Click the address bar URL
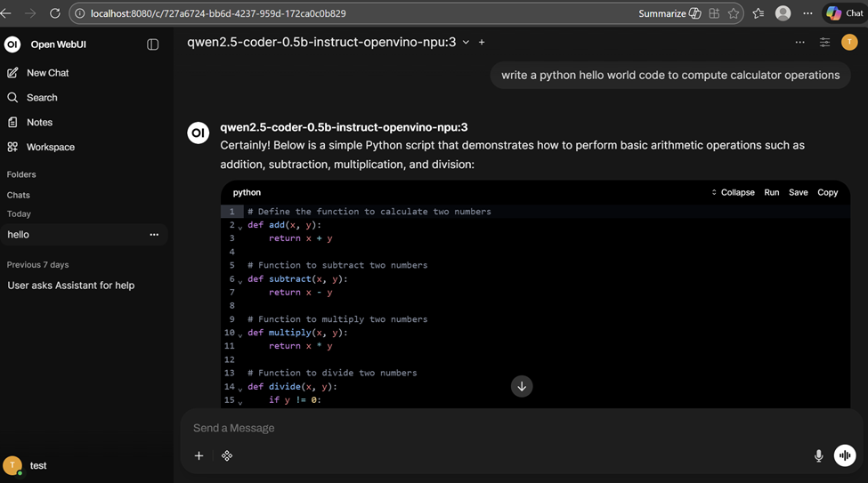This screenshot has height=483, width=868. pyautogui.click(x=218, y=13)
